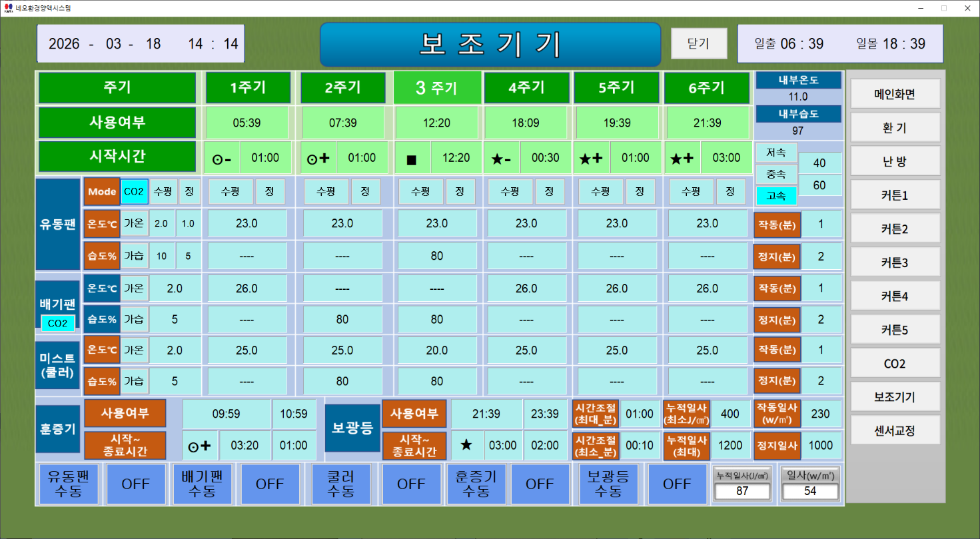Click the sunrise-minus symbol in 1주기 start time
980x539 pixels.
(x=222, y=159)
